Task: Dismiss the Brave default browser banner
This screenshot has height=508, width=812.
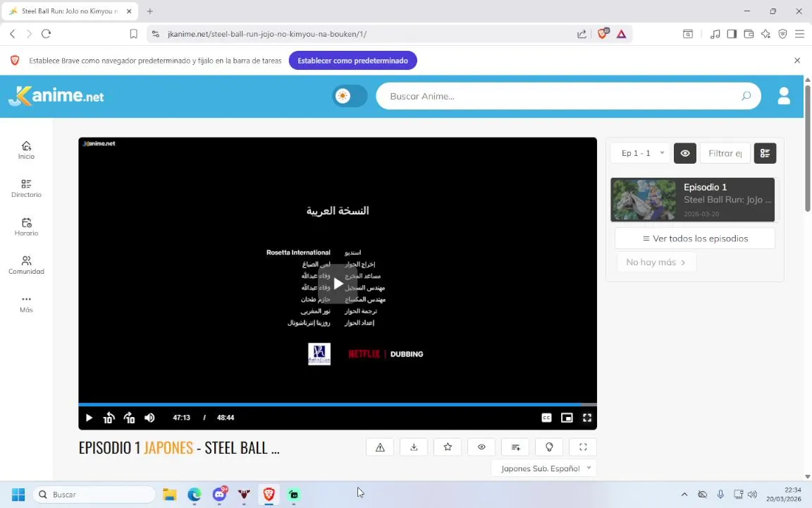Action: click(x=797, y=61)
